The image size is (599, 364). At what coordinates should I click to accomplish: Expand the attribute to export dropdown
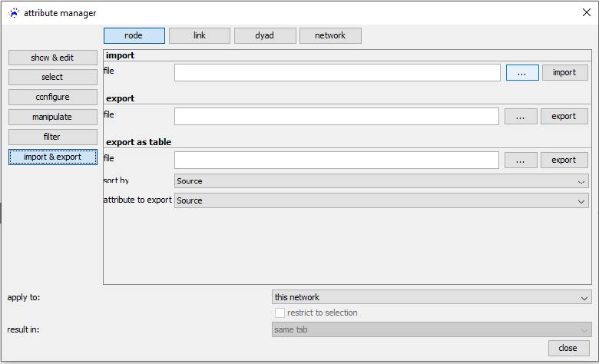coord(381,200)
